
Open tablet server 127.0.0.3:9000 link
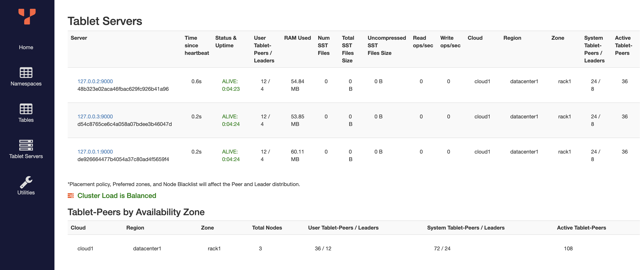pos(95,116)
